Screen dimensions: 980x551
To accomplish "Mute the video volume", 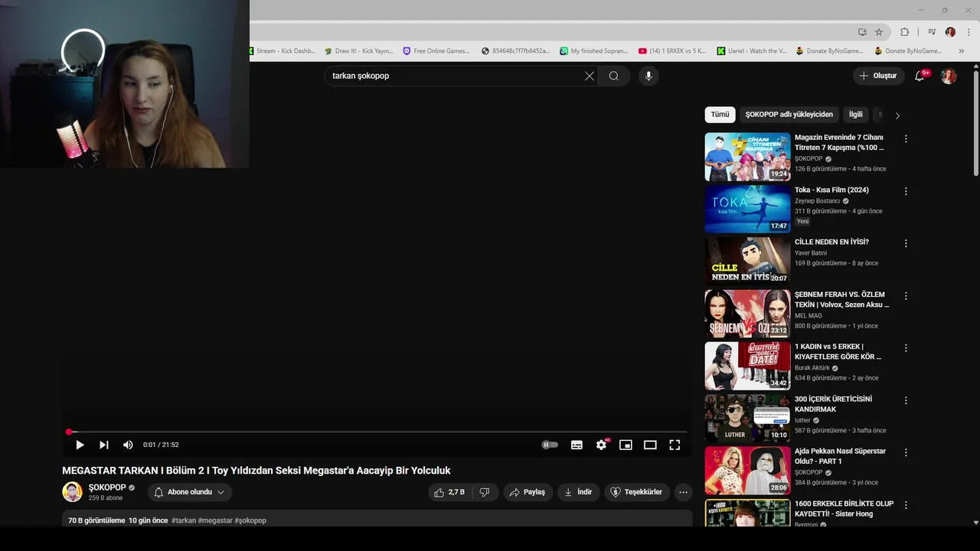I will point(128,445).
